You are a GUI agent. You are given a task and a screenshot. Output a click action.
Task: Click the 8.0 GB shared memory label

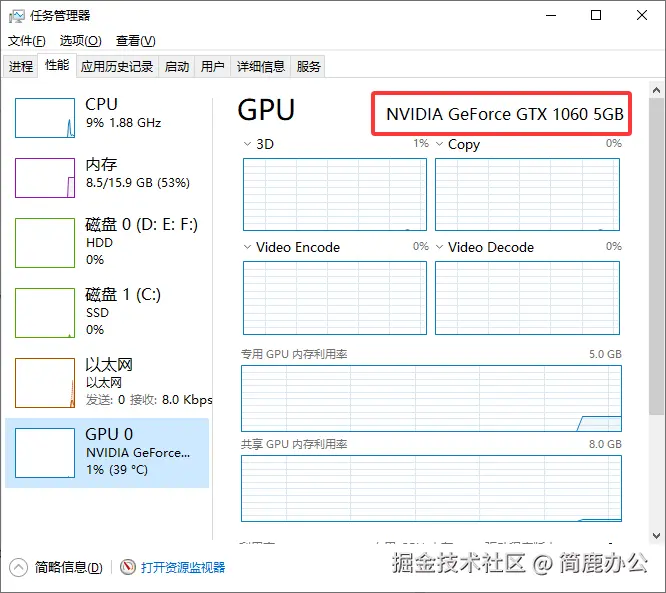coord(605,444)
